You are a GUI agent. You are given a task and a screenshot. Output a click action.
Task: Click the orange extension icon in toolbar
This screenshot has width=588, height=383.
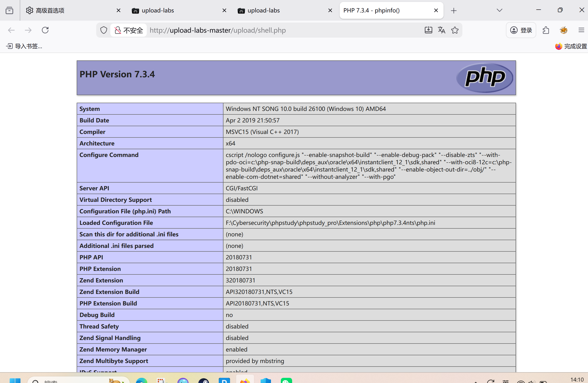point(564,30)
